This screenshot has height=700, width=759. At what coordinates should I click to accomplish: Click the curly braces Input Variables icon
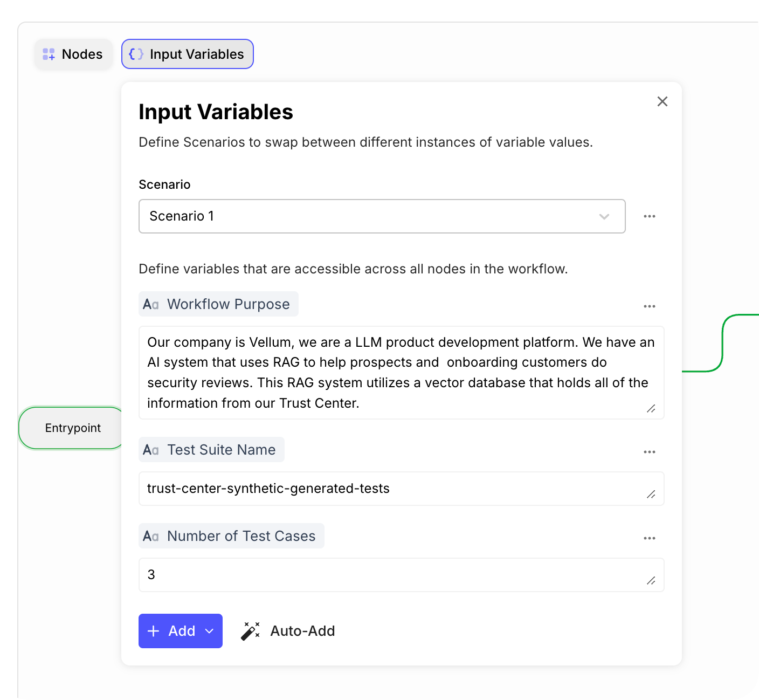pyautogui.click(x=136, y=54)
